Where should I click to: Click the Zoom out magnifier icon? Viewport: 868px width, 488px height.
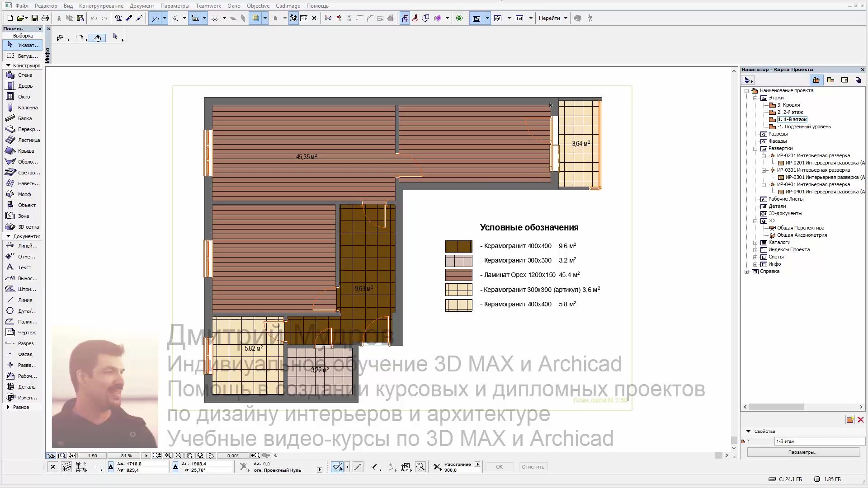179,455
